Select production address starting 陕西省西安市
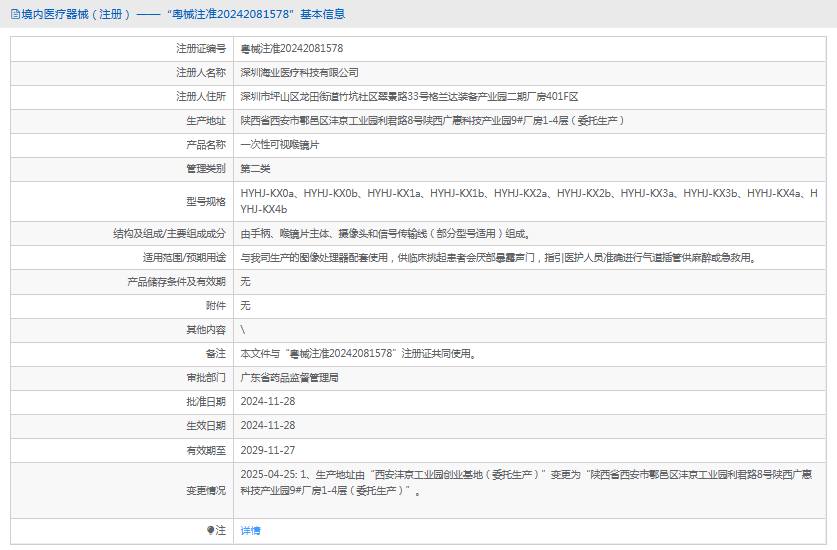The height and width of the screenshot is (550, 837). tap(432, 121)
